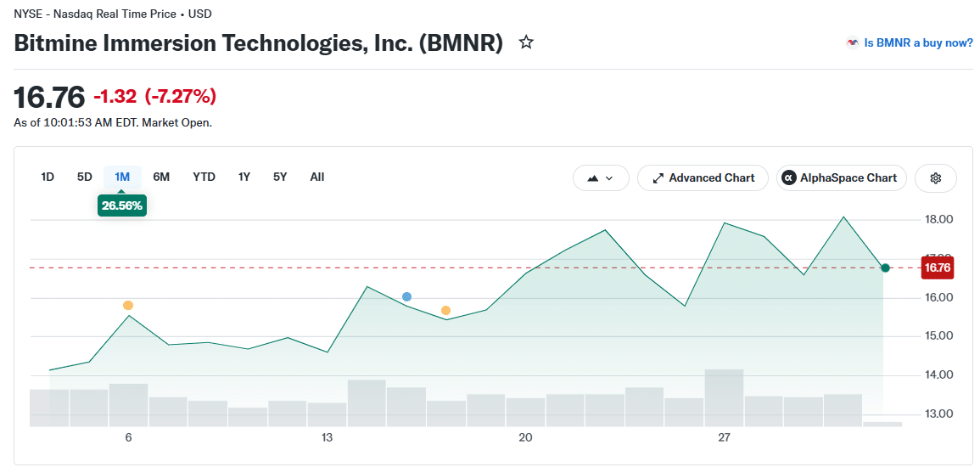Click the current price 16.76 headline

48,98
